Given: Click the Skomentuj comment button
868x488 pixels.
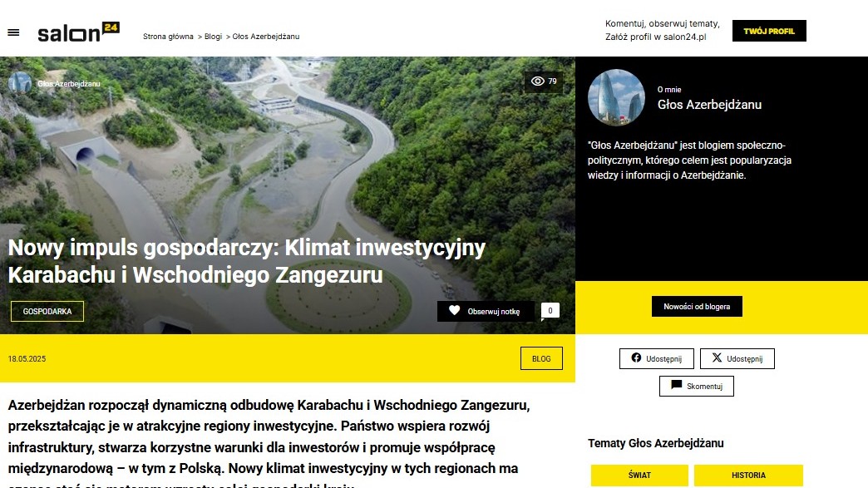Looking at the screenshot, I should (x=697, y=387).
